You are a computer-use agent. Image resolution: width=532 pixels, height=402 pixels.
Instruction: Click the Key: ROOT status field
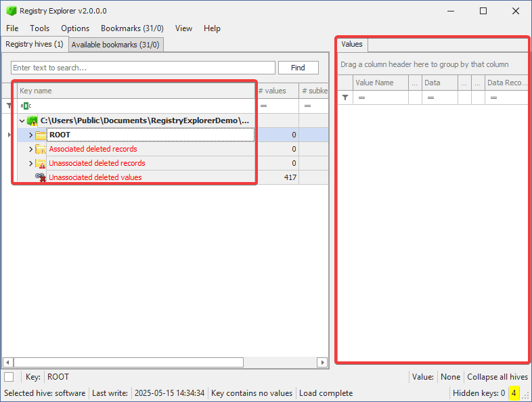click(47, 377)
